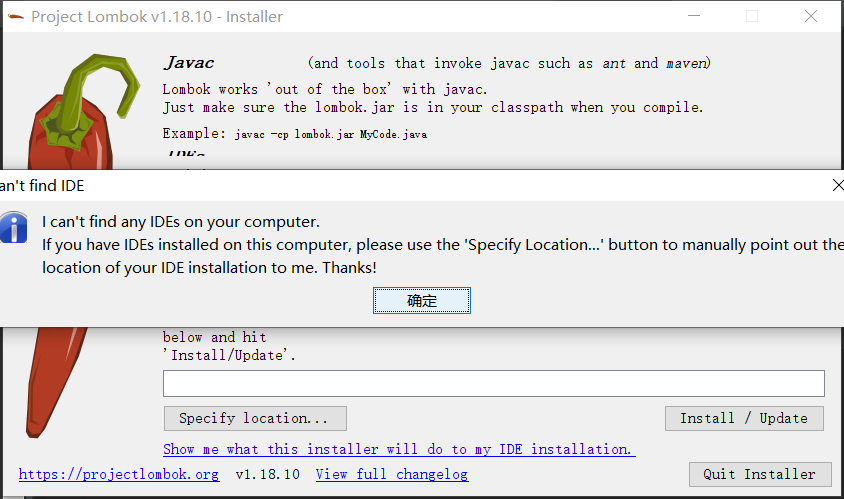Focus the IDE location text field
The width and height of the screenshot is (844, 499).
(493, 384)
